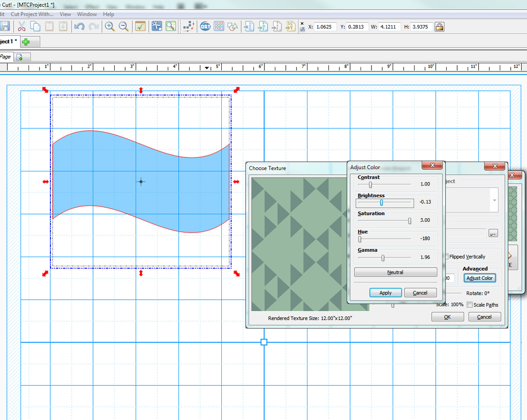Image resolution: width=527 pixels, height=420 pixels.
Task: Click the Zoom Out magnifier icon
Action: click(x=124, y=26)
